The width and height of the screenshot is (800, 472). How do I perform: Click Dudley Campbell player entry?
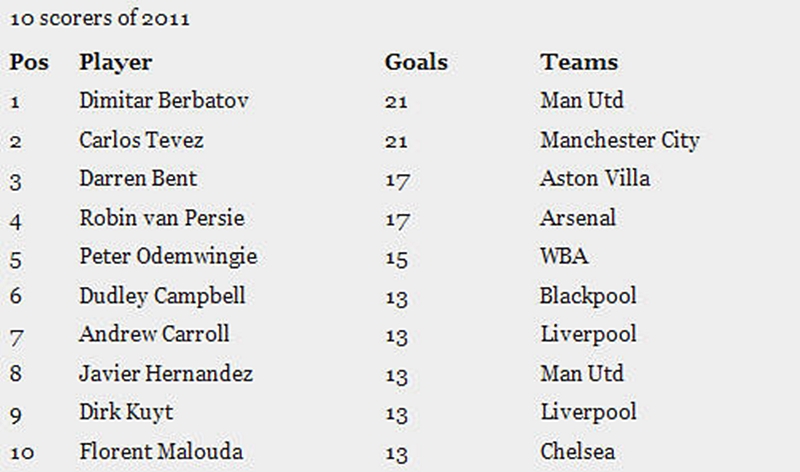pos(162,296)
